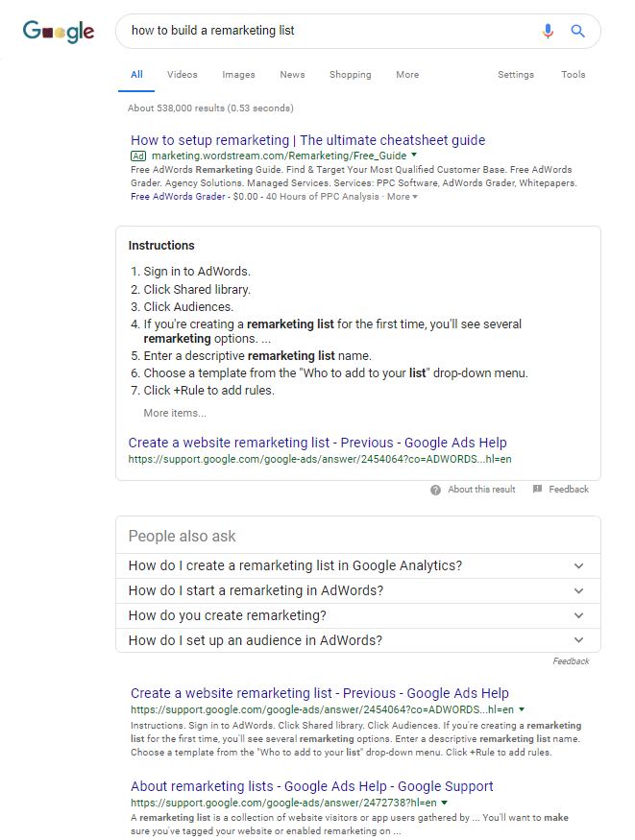Click 'More items...' in the Instructions box
635x840 pixels.
point(174,414)
